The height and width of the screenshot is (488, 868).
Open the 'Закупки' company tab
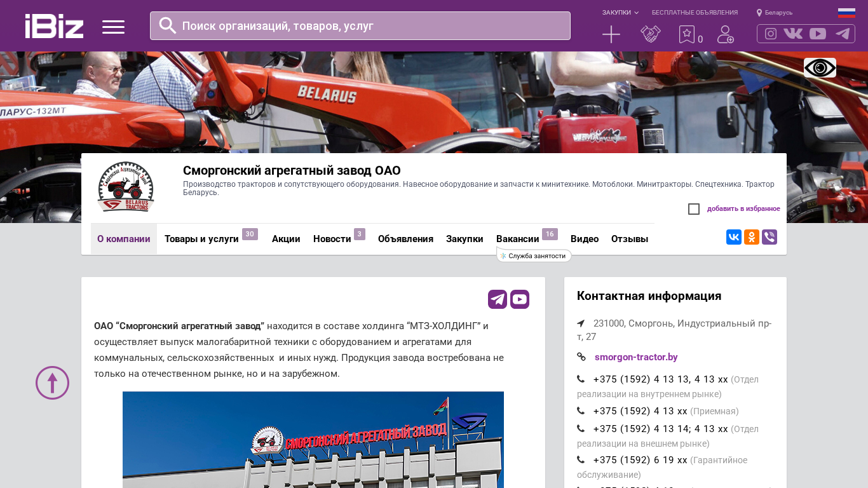(465, 239)
